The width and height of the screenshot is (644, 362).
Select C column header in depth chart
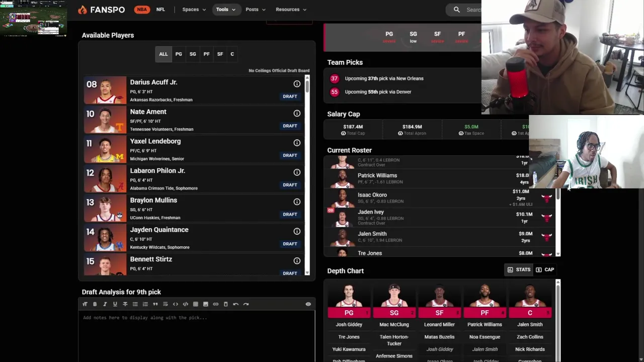(530, 313)
